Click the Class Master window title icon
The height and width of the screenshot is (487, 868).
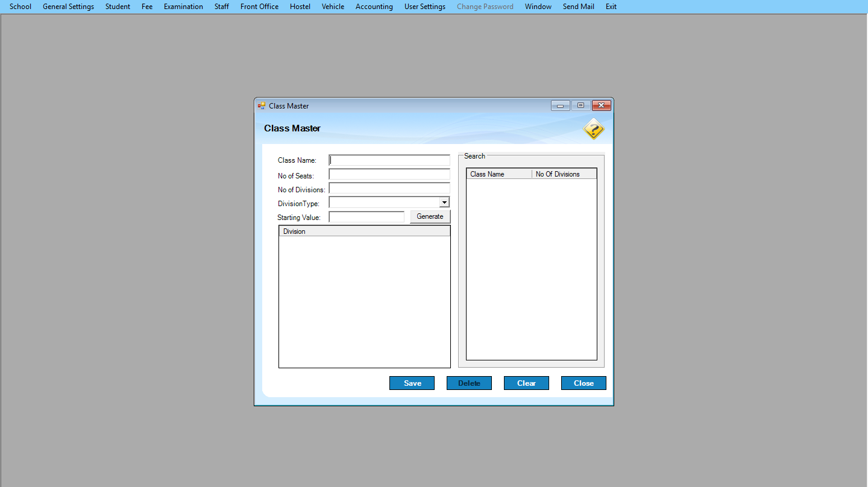(262, 106)
